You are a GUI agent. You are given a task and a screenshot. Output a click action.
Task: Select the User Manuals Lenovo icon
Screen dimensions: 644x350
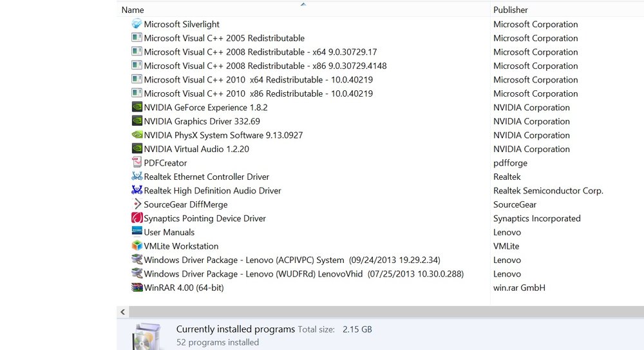coord(137,231)
